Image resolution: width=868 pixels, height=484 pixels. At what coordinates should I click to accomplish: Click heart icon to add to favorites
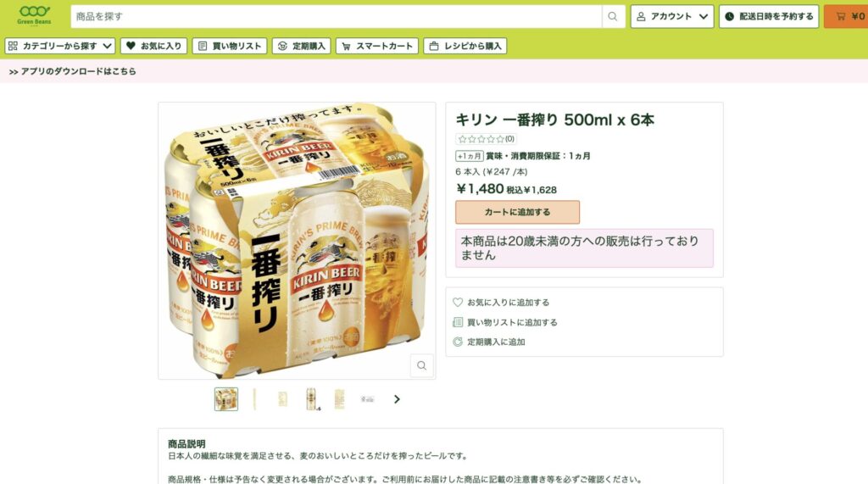pos(458,303)
